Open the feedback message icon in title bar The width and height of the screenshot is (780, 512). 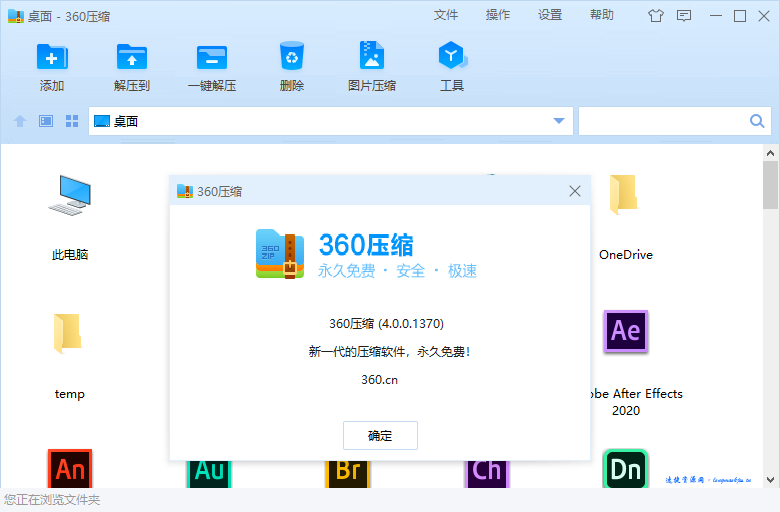click(x=684, y=16)
